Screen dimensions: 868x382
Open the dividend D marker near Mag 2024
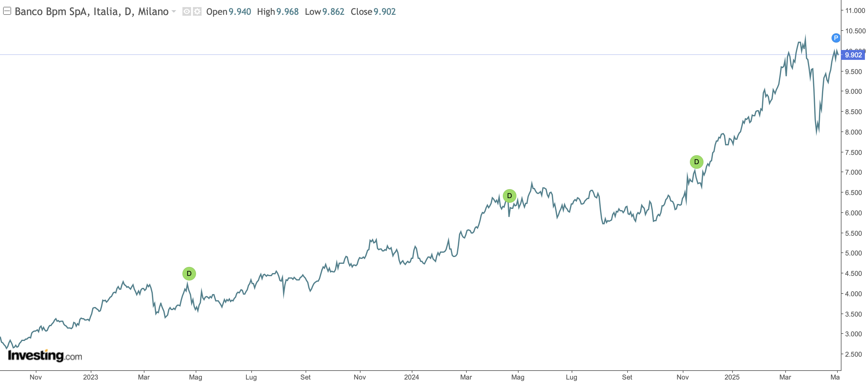pyautogui.click(x=510, y=196)
